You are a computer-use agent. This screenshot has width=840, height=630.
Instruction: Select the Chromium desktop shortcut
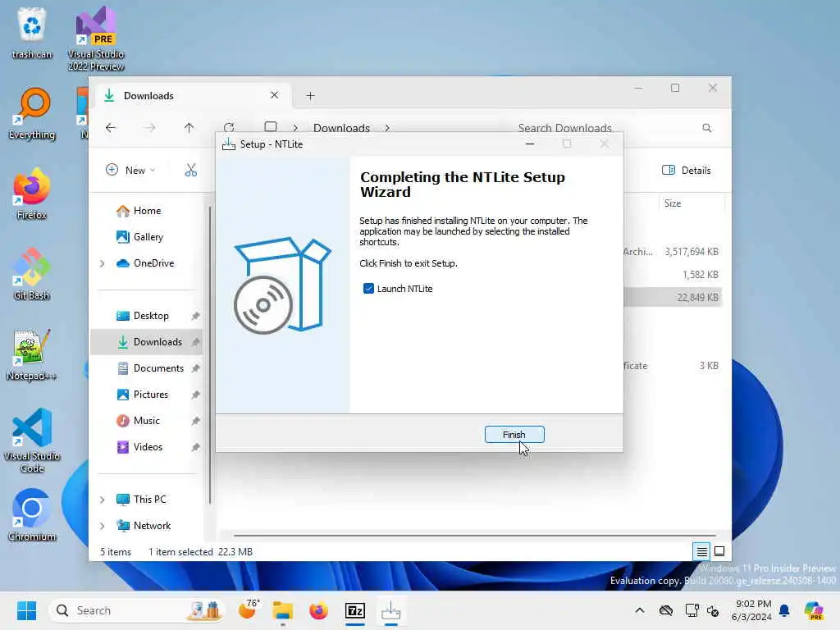(x=32, y=515)
